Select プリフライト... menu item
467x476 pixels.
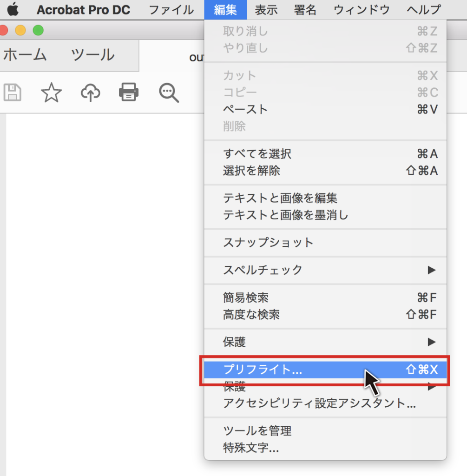pyautogui.click(x=325, y=370)
